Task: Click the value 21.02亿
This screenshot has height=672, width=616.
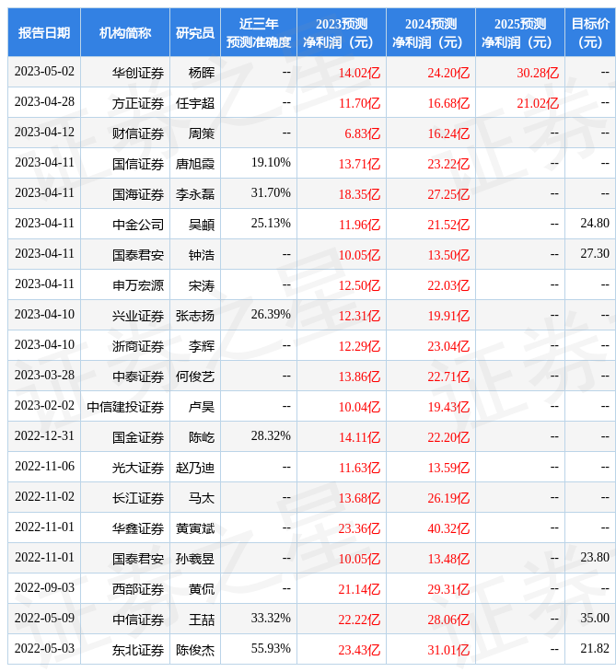Action: (x=538, y=103)
